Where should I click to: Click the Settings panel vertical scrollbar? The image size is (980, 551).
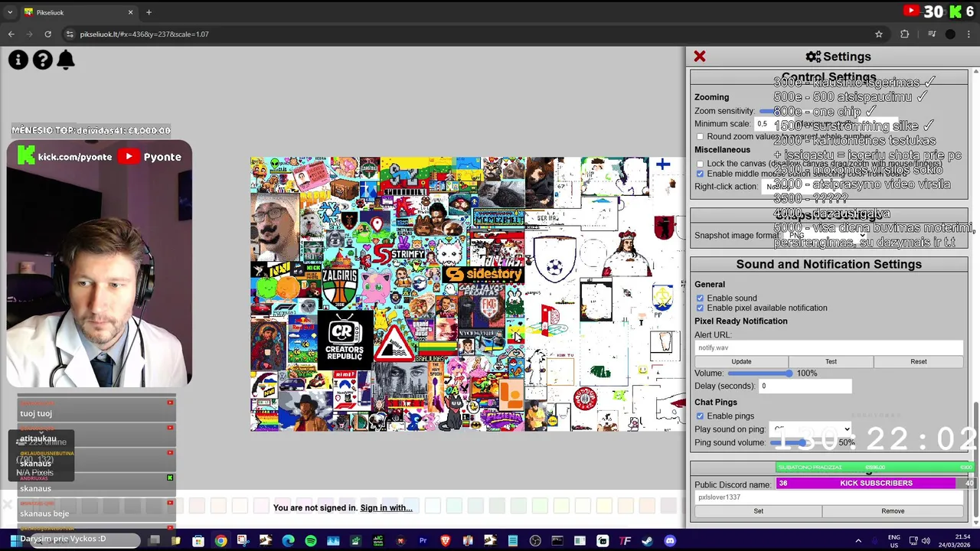[x=975, y=459]
